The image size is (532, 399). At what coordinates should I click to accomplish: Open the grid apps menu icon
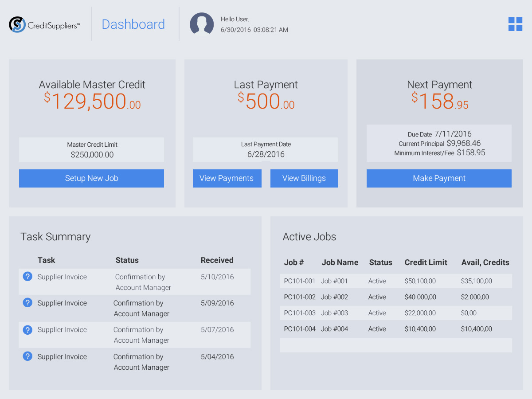515,24
